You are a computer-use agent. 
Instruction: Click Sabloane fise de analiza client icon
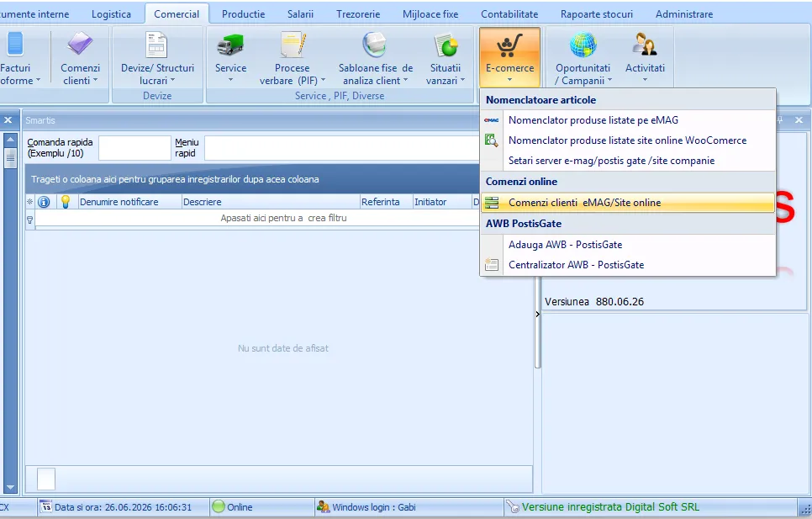374,45
